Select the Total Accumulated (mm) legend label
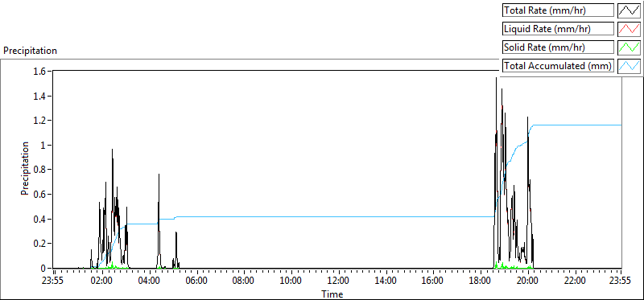 [558, 65]
